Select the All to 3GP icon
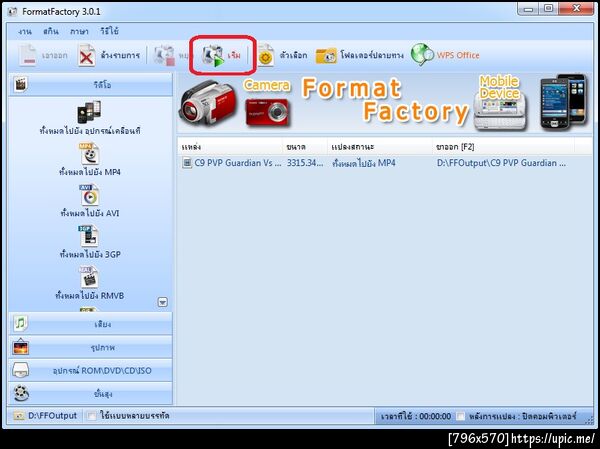This screenshot has height=449, width=600. tap(89, 236)
